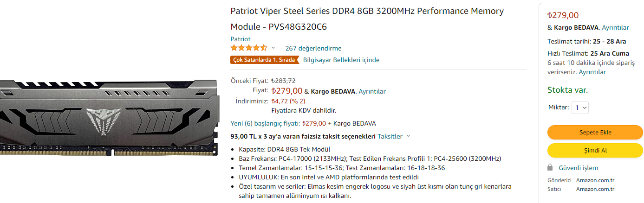This screenshot has width=644, height=203.
Task: Open the Gönderici Amazon.com.tr link
Action: 595,180
